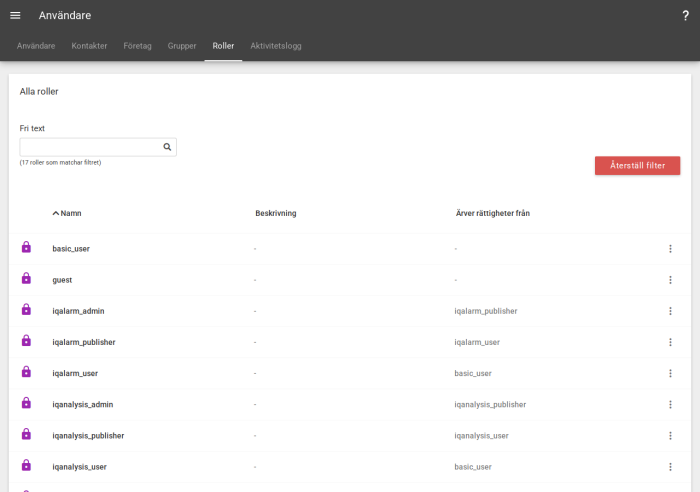
Task: Select the guest role name
Action: click(x=62, y=280)
